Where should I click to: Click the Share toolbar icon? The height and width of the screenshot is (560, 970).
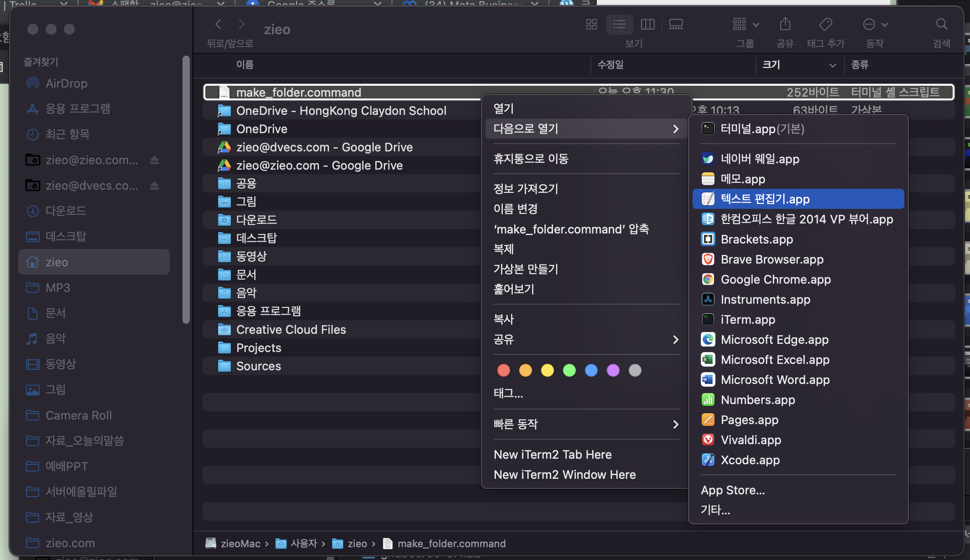coord(785,24)
